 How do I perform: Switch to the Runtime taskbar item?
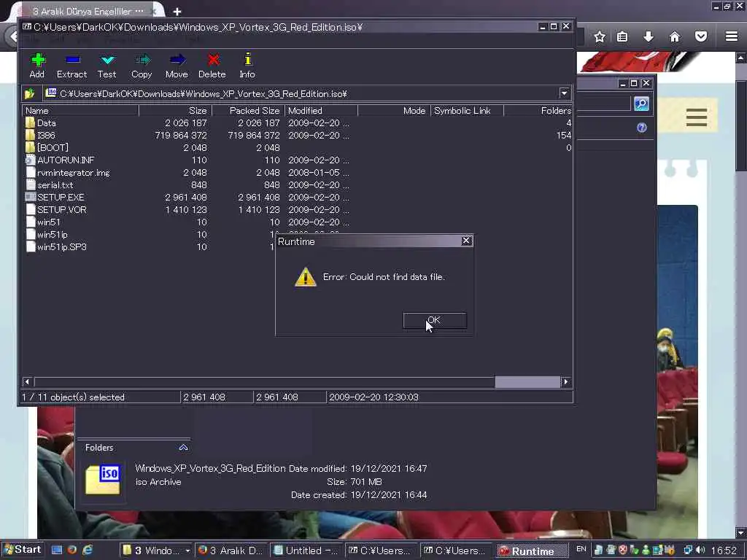[x=532, y=551]
